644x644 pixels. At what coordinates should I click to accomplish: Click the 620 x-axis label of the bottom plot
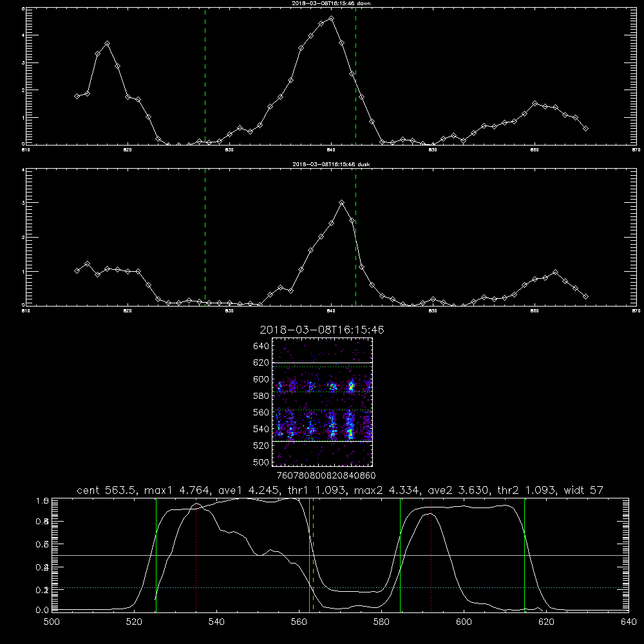pos(546,622)
